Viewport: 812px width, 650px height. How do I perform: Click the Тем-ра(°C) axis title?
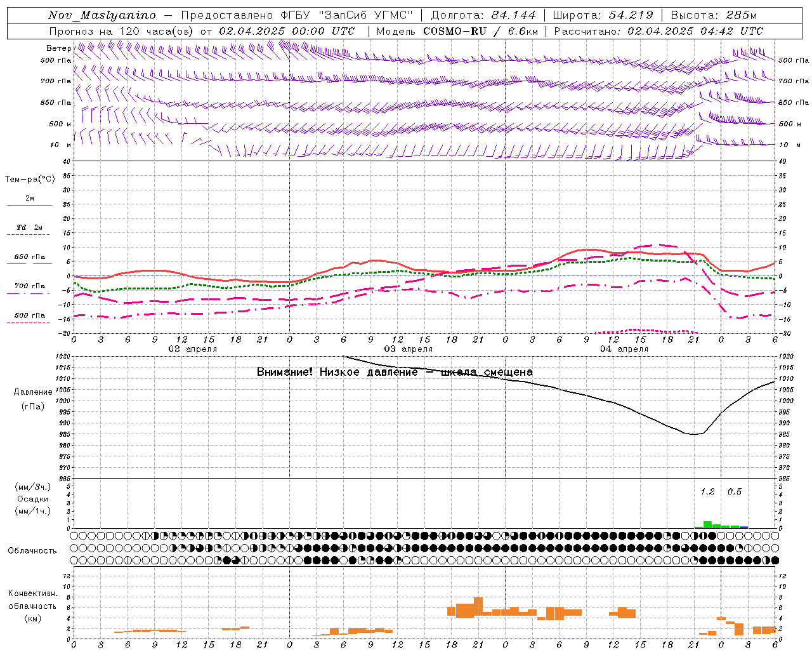[30, 180]
